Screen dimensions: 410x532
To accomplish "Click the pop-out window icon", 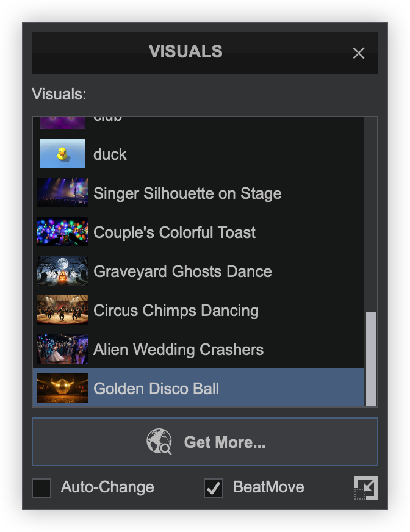I will 366,488.
